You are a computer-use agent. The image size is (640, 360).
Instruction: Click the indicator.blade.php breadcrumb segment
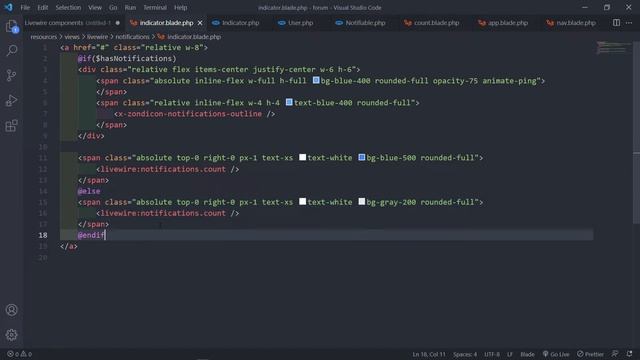tap(190, 37)
